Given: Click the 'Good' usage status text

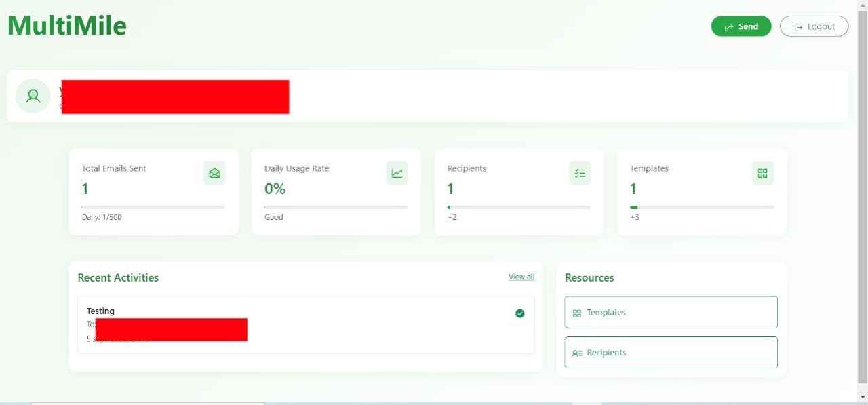Looking at the screenshot, I should coord(274,217).
